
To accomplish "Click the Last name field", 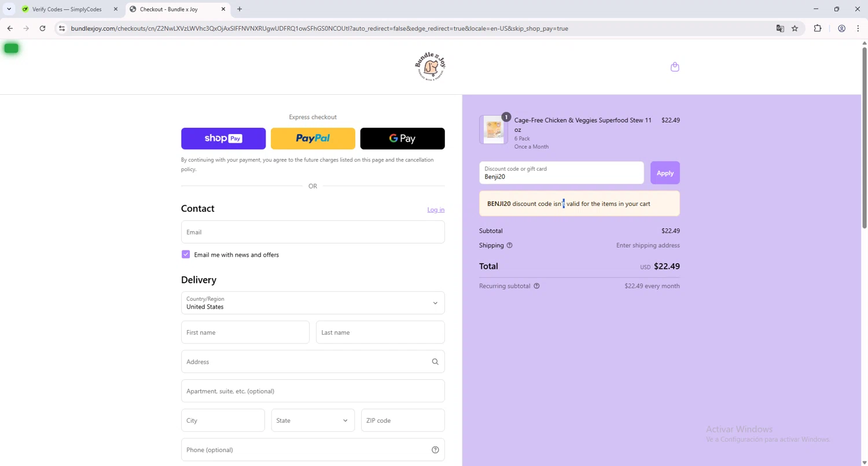I will tap(380, 332).
